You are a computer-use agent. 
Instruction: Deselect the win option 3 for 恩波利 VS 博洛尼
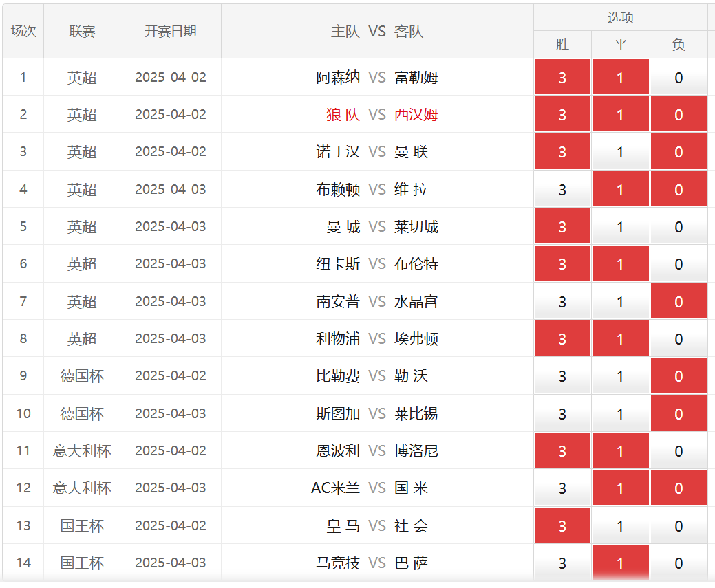(562, 451)
